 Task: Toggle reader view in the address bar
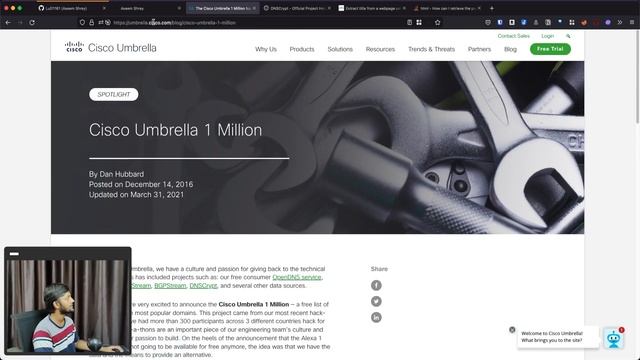(x=409, y=22)
